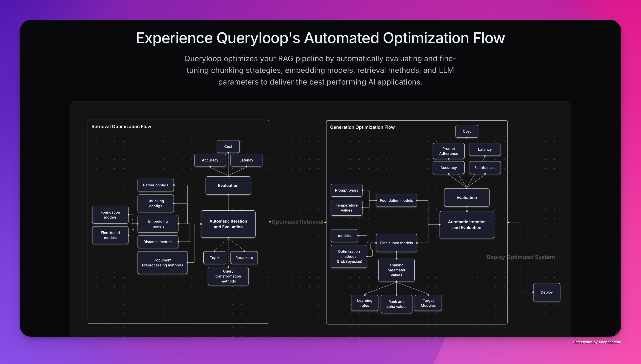
Task: Click the Chunking configs node
Action: pyautogui.click(x=155, y=203)
